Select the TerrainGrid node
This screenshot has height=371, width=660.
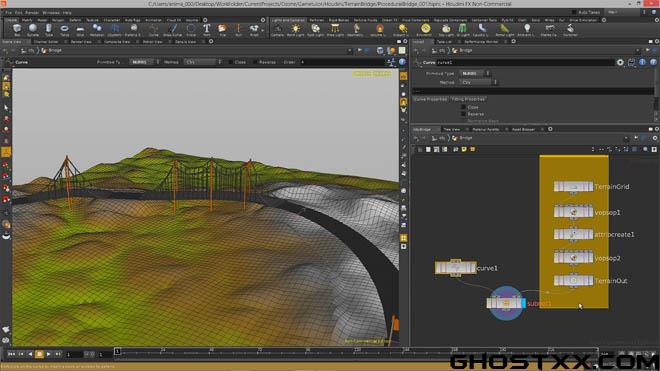point(573,186)
